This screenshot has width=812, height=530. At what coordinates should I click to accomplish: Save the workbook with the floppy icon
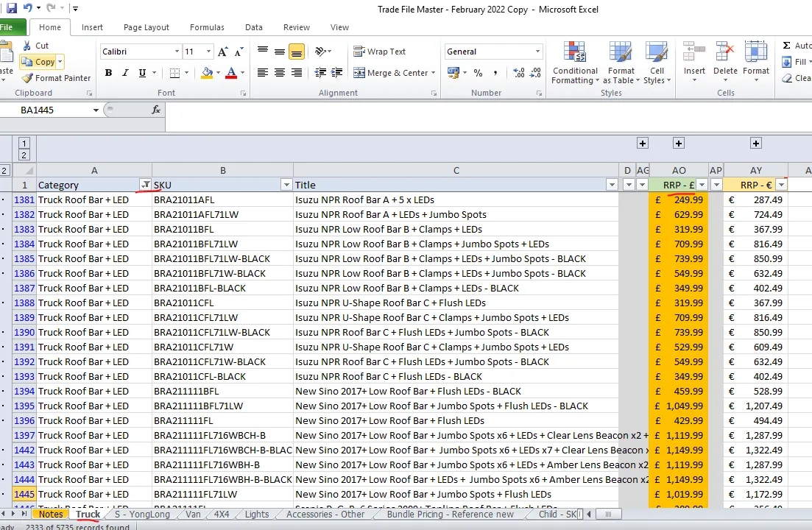pos(11,8)
